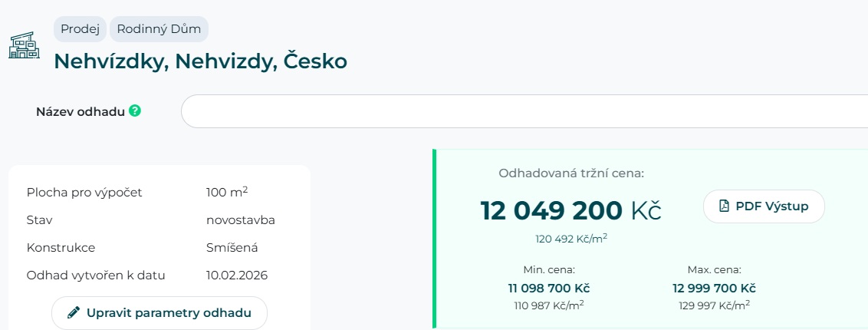Click into the Název odhadu text field
Viewport: 868px width, 330px height.
click(x=521, y=112)
